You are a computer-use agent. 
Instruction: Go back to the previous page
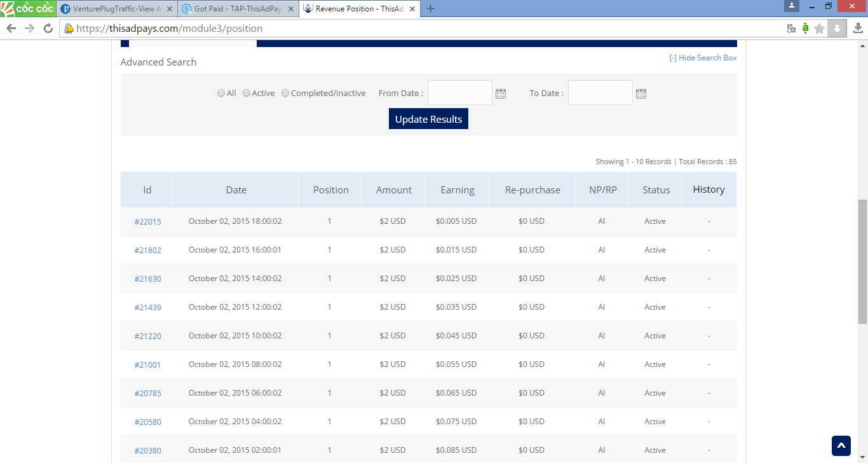click(x=11, y=29)
